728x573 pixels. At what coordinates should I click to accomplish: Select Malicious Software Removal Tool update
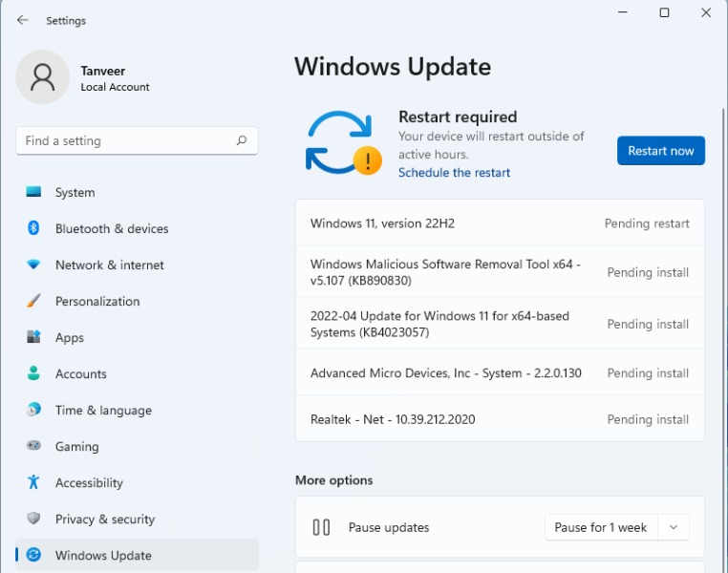[500, 272]
